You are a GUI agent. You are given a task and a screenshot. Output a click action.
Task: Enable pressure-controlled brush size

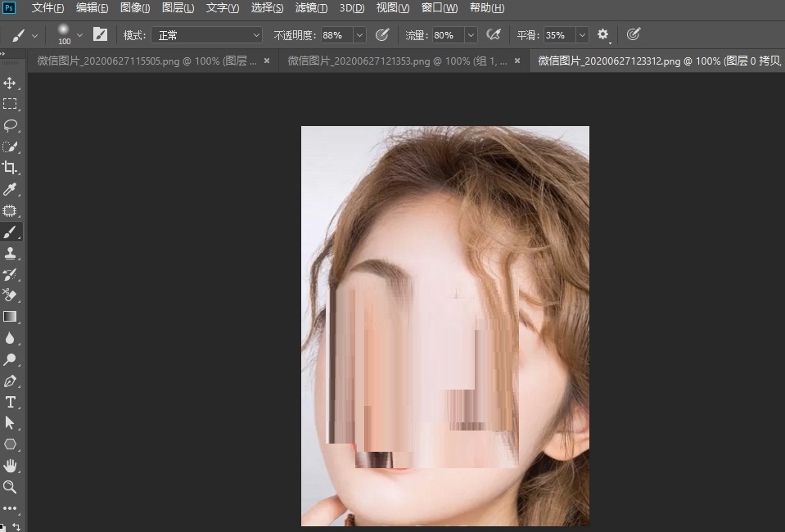coord(634,34)
